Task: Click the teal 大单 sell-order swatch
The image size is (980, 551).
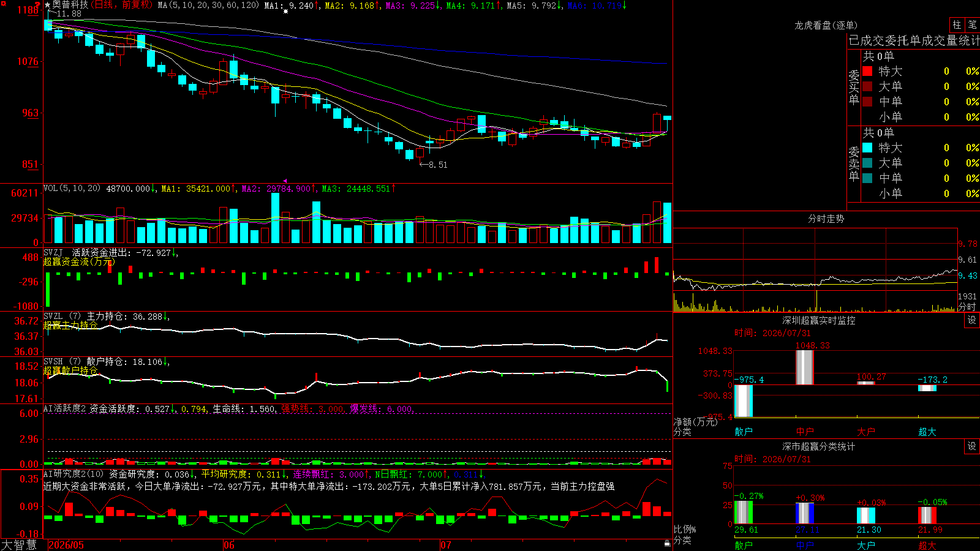Action: pyautogui.click(x=867, y=163)
